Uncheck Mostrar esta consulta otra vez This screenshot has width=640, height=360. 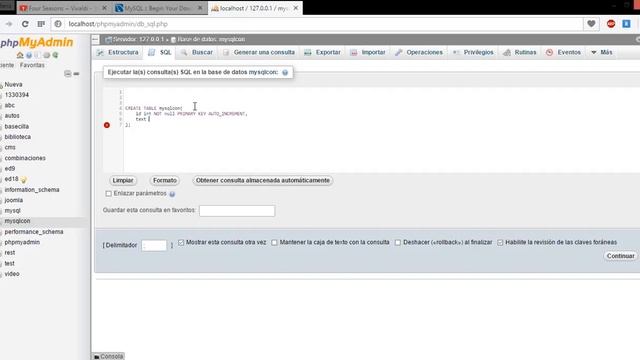(181, 242)
